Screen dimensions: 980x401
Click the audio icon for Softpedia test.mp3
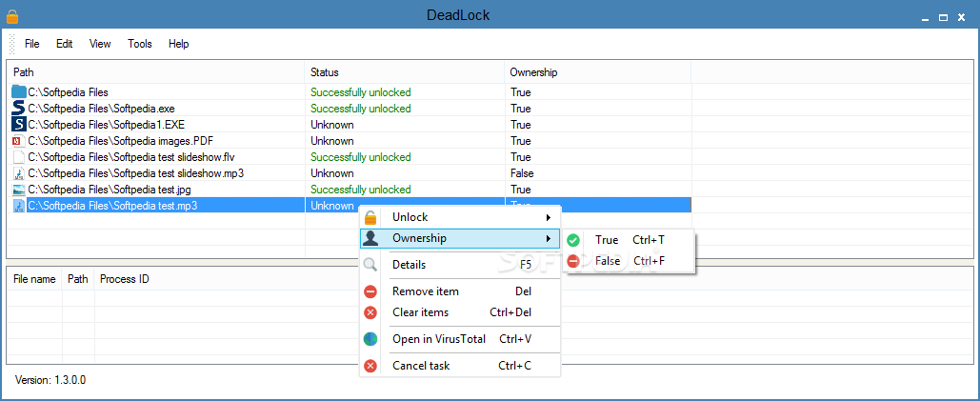coord(19,206)
